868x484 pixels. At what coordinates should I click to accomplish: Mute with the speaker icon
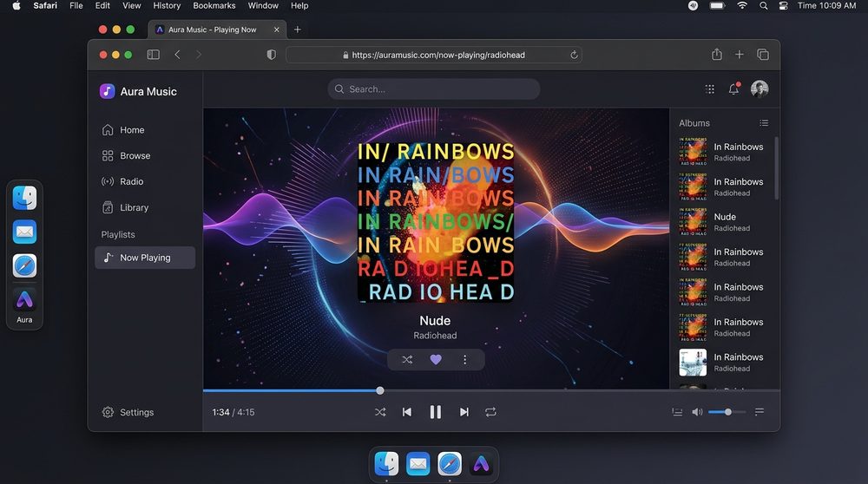698,412
